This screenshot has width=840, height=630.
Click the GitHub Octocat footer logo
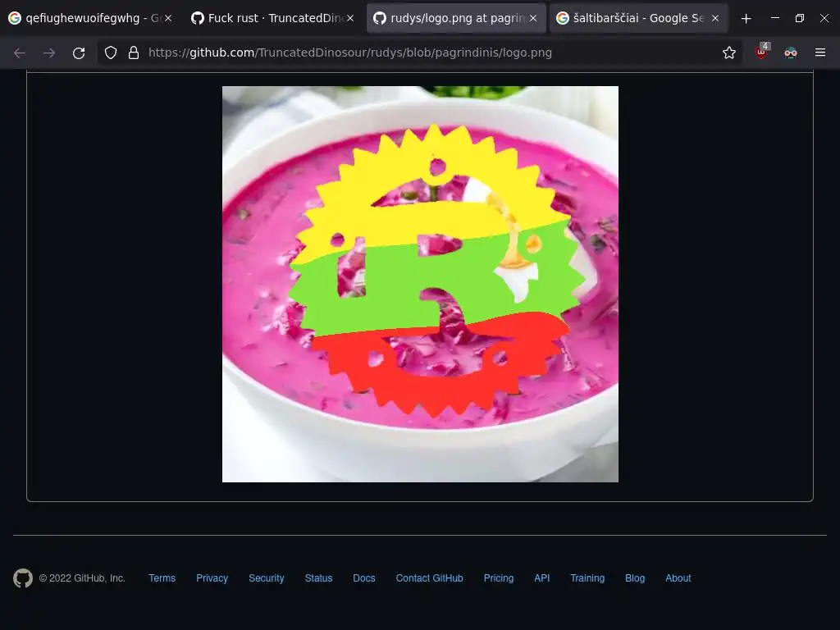coord(22,578)
